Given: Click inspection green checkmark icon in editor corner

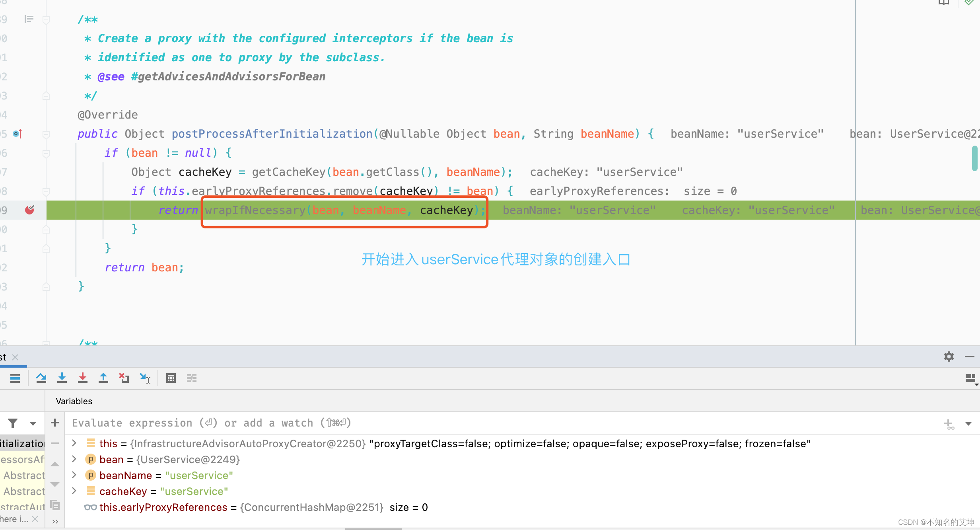Looking at the screenshot, I should pos(969,2).
